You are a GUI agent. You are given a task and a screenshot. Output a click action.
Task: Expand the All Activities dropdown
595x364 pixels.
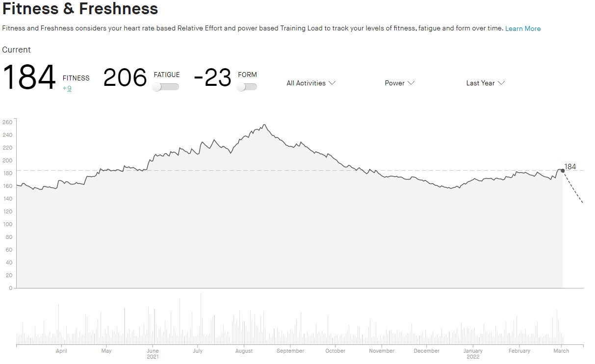[311, 83]
